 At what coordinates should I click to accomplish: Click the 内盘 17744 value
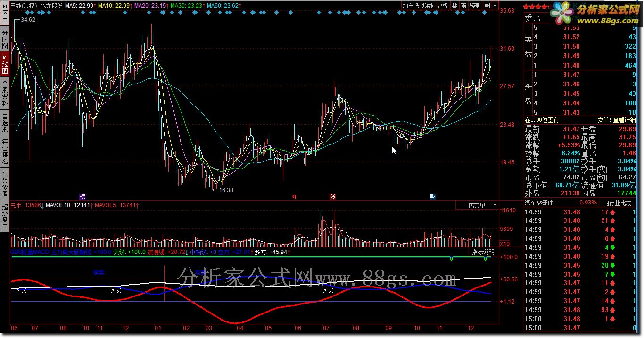[626, 193]
